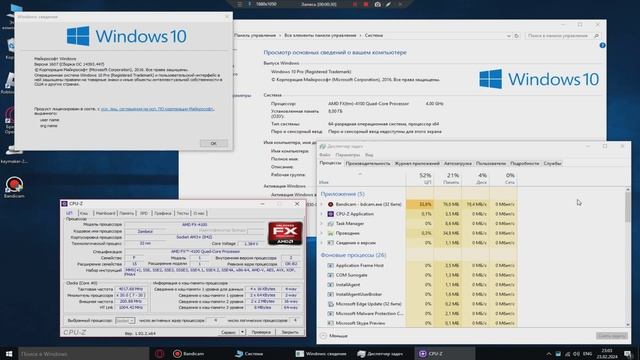Open the Windows Start button
The width and height of the screenshot is (640, 360).
[x=9, y=353]
